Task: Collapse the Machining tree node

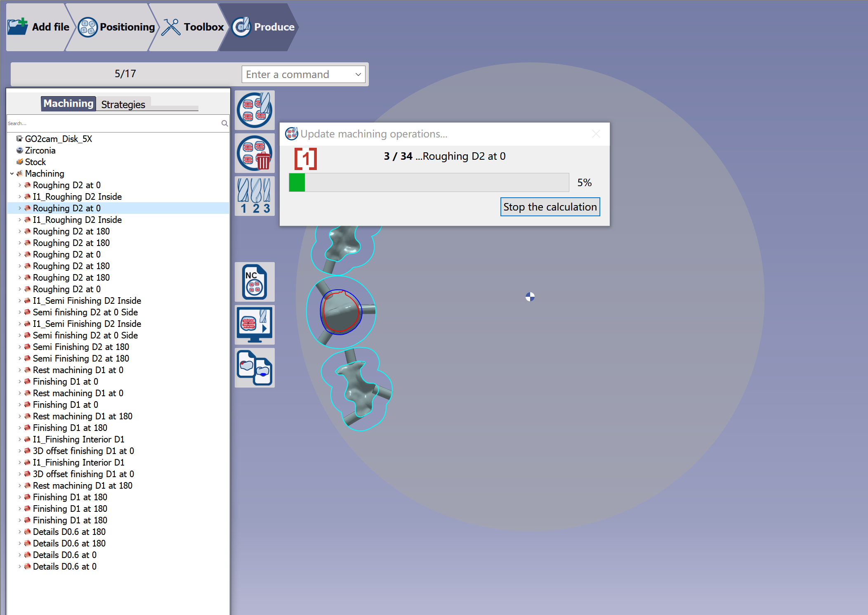Action: [x=12, y=173]
